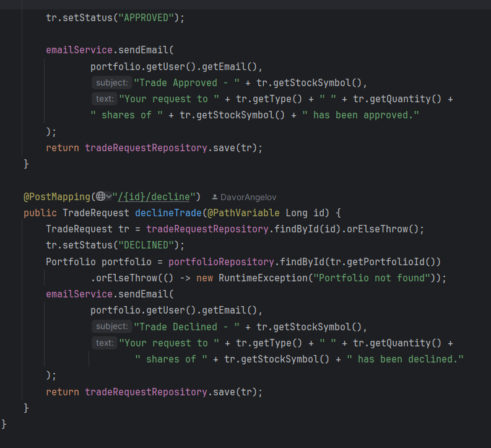Place the cursor on the declineTrade method name
The width and height of the screenshot is (491, 448).
pyautogui.click(x=167, y=213)
